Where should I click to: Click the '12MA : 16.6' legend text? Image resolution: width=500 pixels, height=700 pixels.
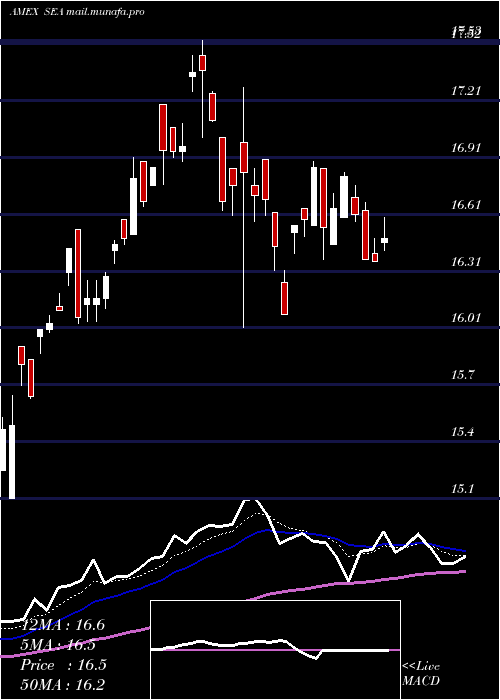click(62, 625)
